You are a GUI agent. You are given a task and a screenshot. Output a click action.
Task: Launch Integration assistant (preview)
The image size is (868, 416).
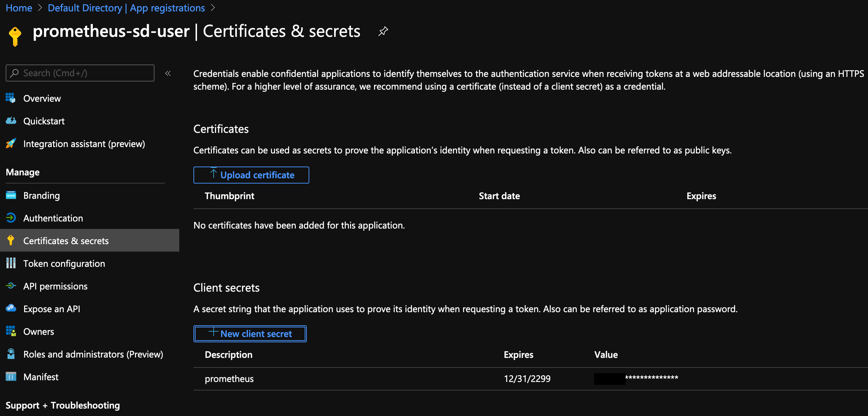pyautogui.click(x=84, y=144)
